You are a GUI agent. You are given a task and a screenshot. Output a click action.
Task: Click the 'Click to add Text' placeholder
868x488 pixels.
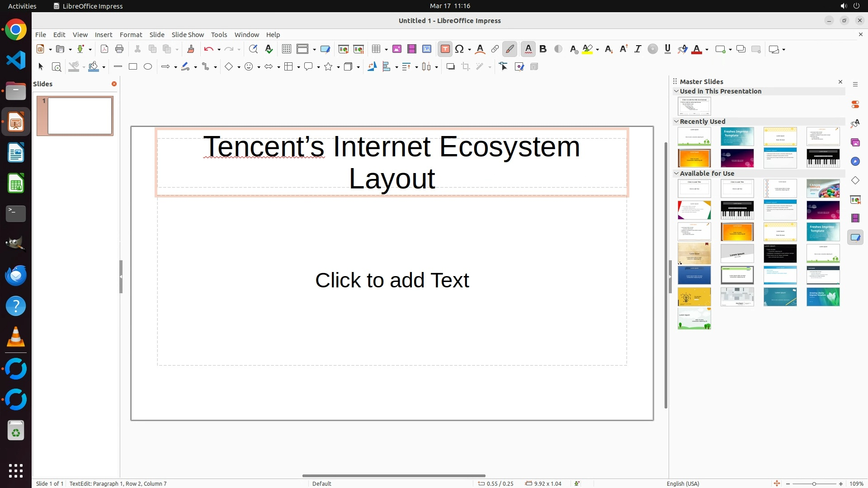click(392, 280)
